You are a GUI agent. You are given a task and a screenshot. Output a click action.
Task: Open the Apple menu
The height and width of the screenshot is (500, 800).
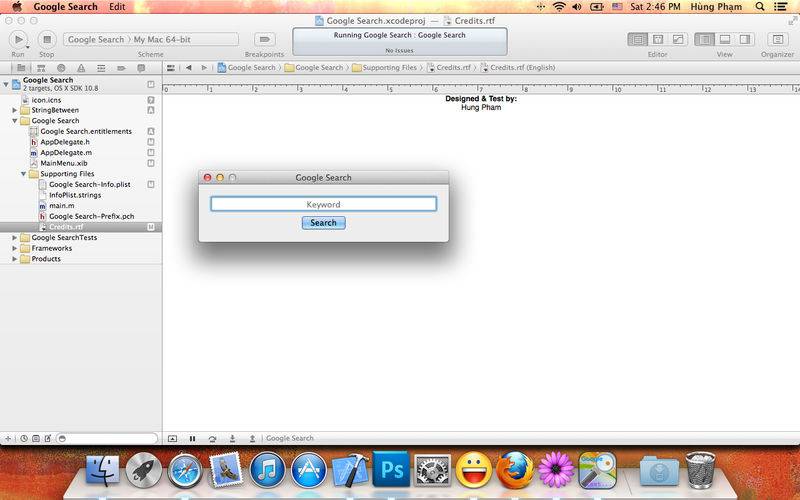coord(17,7)
